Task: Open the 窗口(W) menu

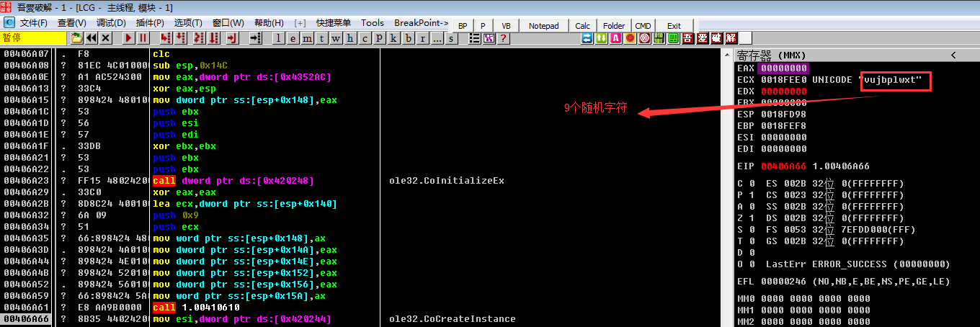Action: pos(228,23)
